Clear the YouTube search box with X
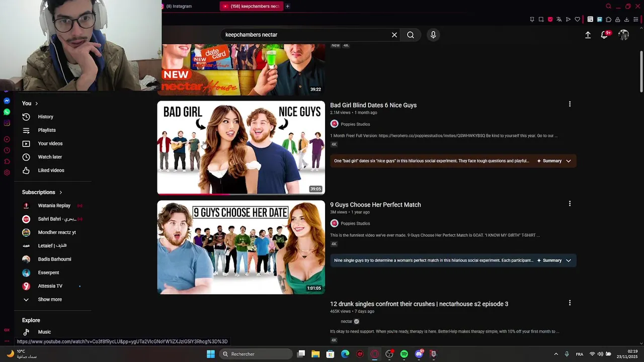The image size is (644, 362). click(394, 35)
